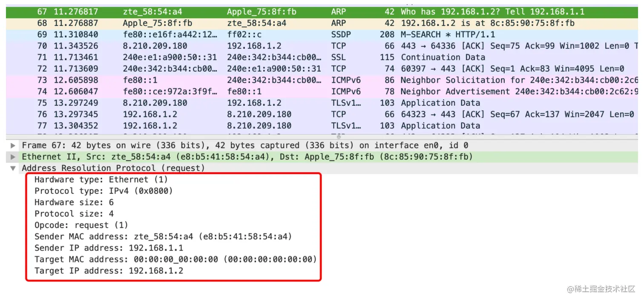The image size is (644, 302).
Task: Click the Protocol size: 4 field
Action: pyautogui.click(x=74, y=214)
